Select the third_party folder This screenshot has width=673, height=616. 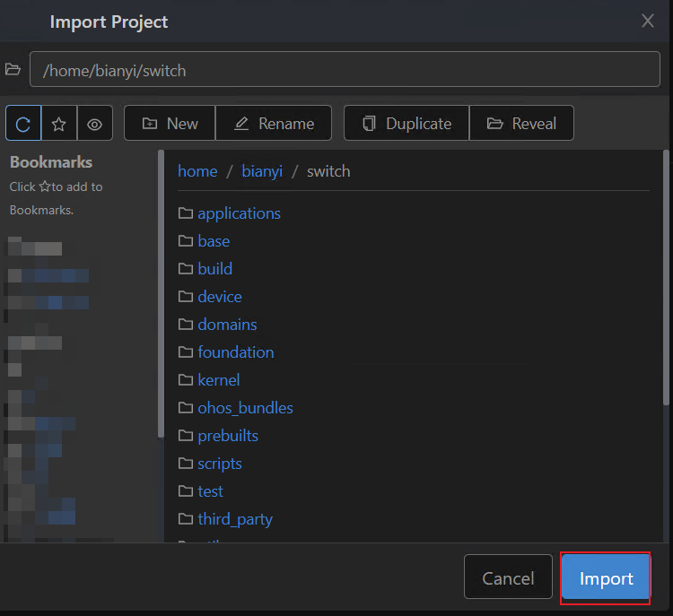(235, 519)
